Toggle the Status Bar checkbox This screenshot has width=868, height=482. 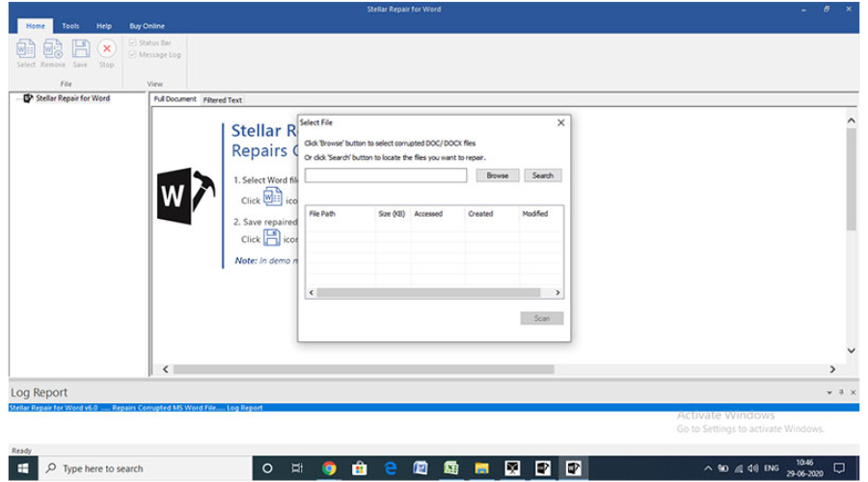pyautogui.click(x=132, y=42)
